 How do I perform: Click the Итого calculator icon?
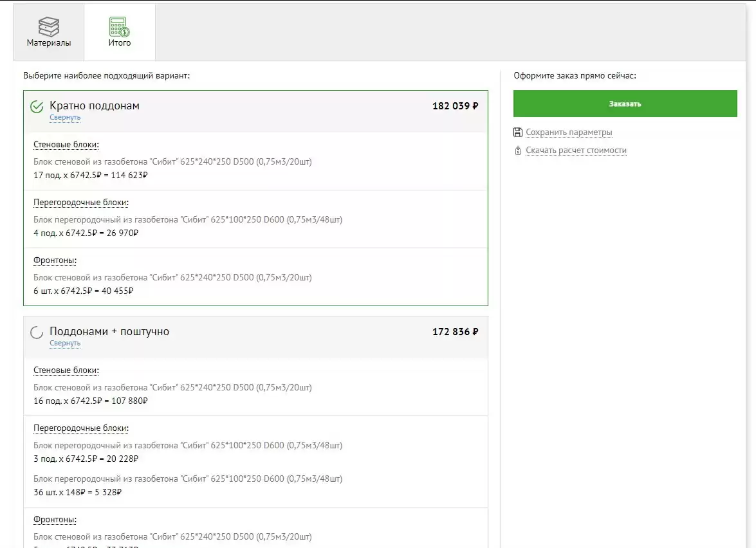(120, 26)
